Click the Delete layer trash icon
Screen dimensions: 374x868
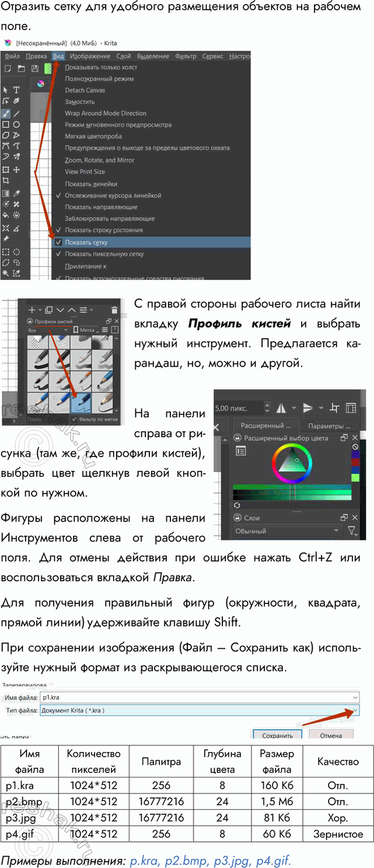tap(114, 310)
